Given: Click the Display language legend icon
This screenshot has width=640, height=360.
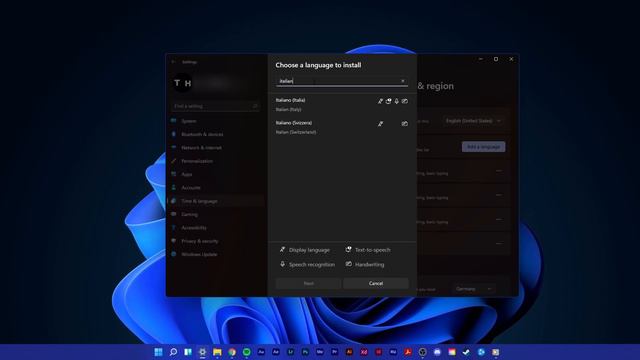Looking at the screenshot, I should pos(282,249).
